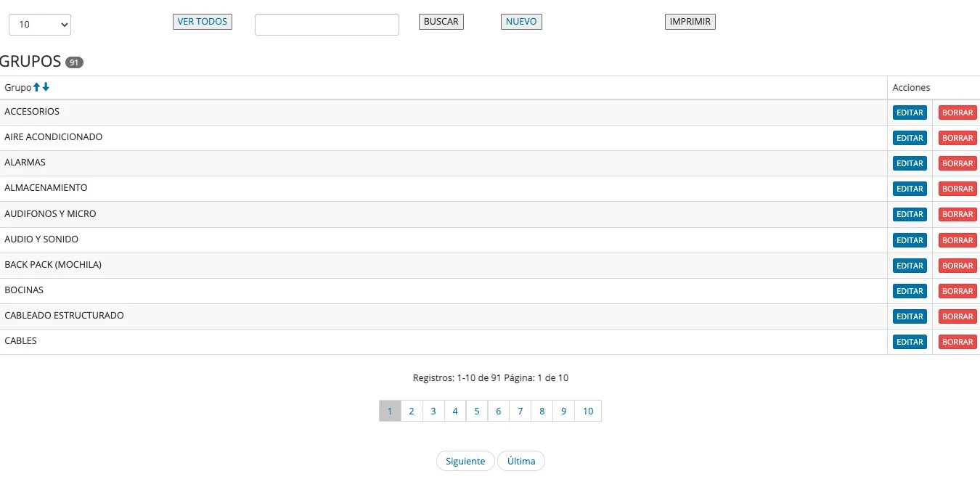Go to next page with Siguiente
Screen dimensions: 980x479
tap(465, 461)
